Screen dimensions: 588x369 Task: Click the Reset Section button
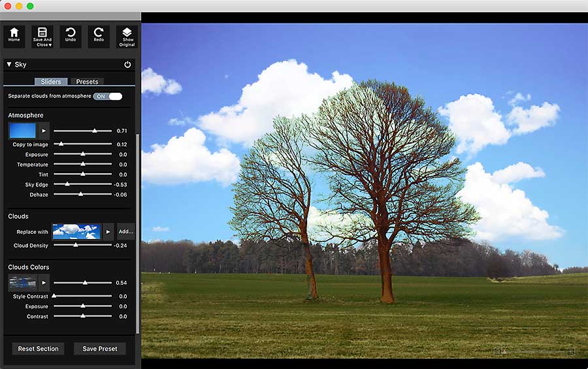click(39, 349)
